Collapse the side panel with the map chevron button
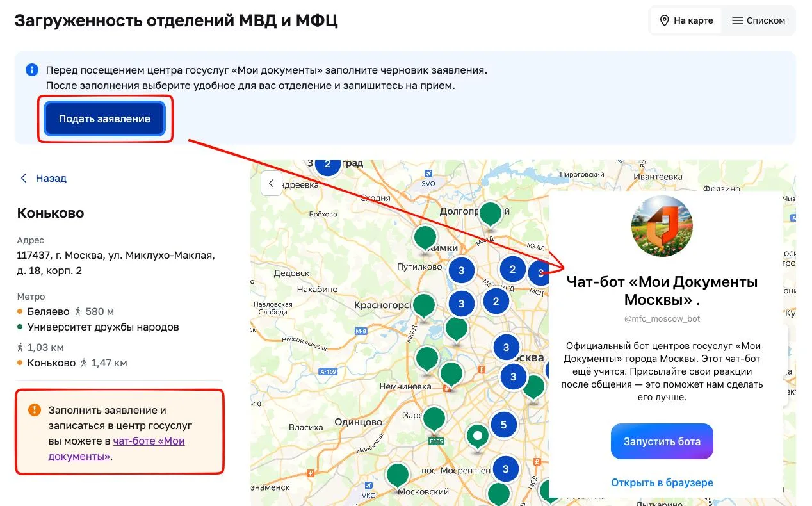Viewport: 812px width, 506px height. 271,183
